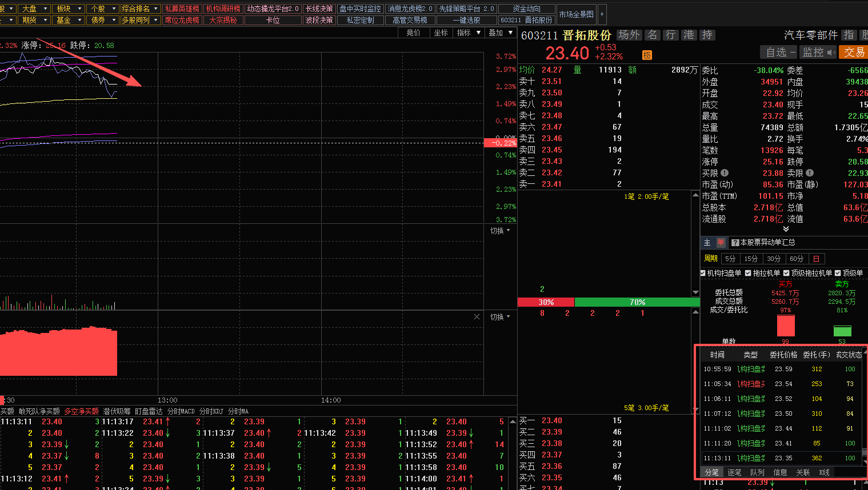Viewport: 868px width, 490px height.
Task: Open the 期货 dropdown
Action: click(x=34, y=20)
